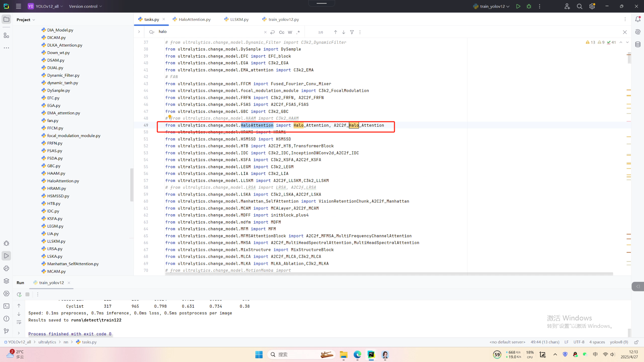The image size is (644, 362).
Task: Run train_yolov12 with the green play icon
Action: (518, 6)
